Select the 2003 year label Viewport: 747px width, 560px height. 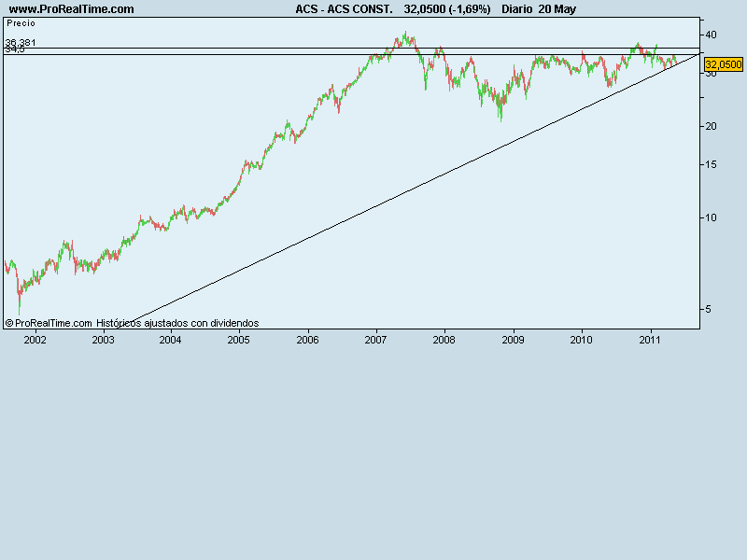pyautogui.click(x=103, y=340)
